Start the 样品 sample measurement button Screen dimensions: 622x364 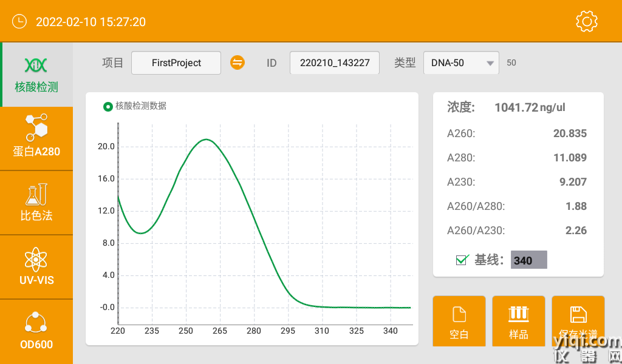pyautogui.click(x=519, y=321)
